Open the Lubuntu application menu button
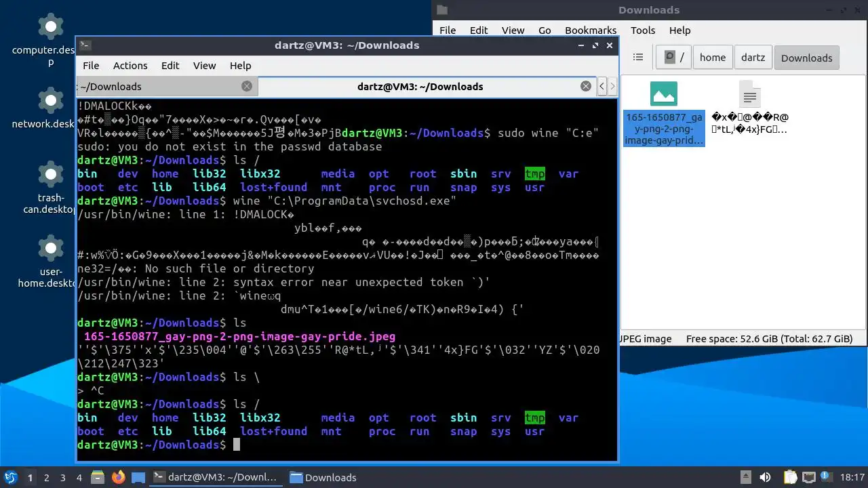This screenshot has height=488, width=868. coord(10,477)
